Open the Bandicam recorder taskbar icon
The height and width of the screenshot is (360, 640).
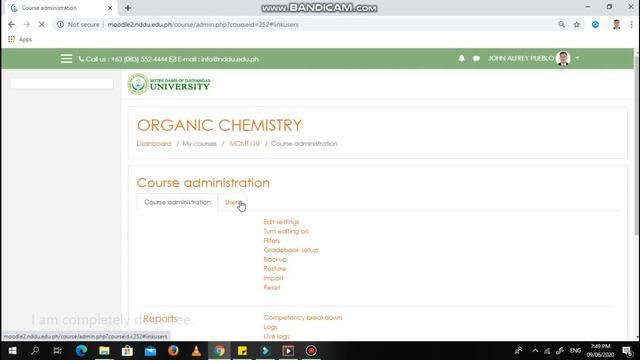click(x=311, y=351)
